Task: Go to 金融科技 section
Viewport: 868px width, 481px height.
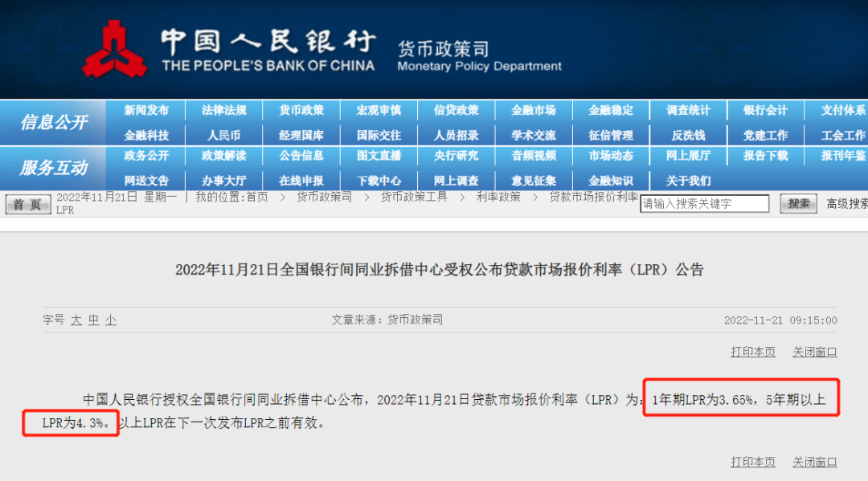Action: pos(146,136)
